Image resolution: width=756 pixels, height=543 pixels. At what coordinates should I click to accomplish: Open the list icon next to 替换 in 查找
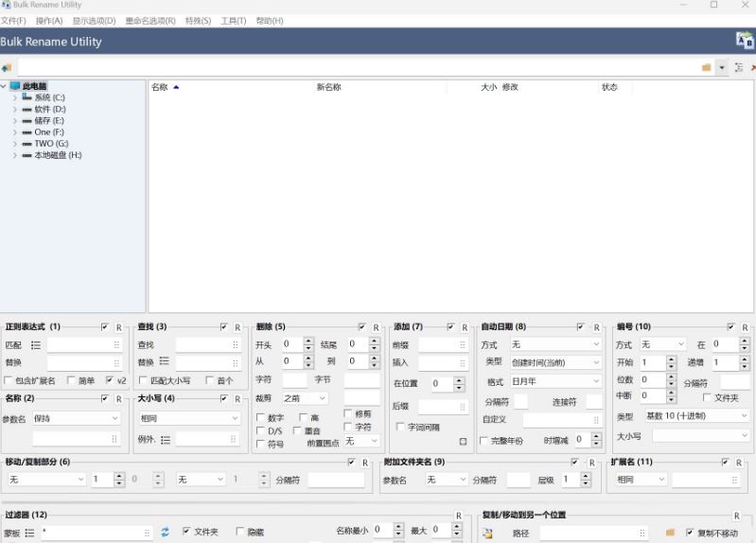coord(165,361)
